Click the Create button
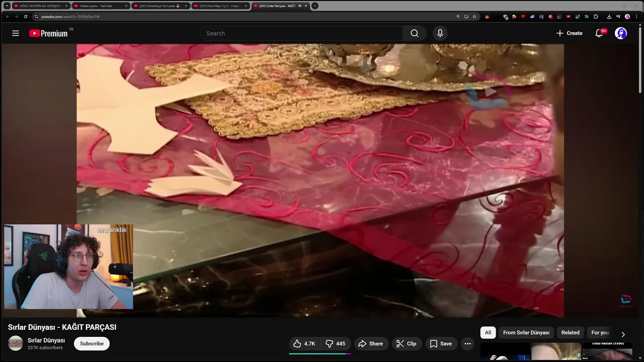The width and height of the screenshot is (644, 362). 569,33
